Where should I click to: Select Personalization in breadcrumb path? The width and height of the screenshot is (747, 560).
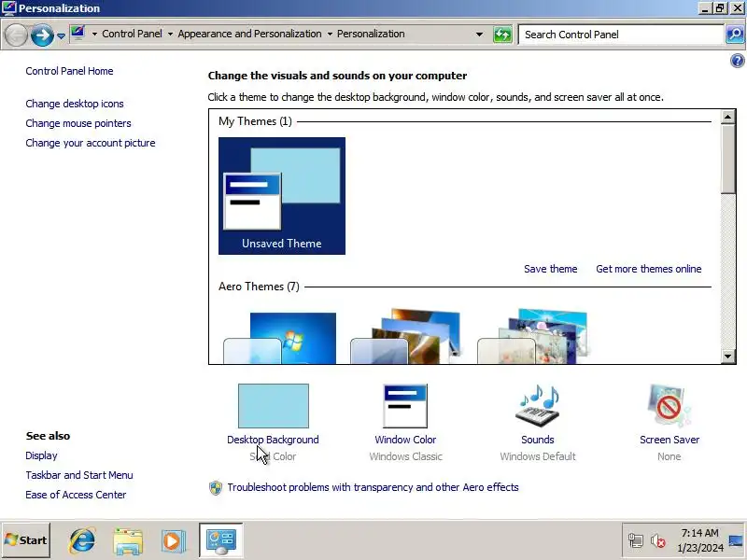point(371,34)
